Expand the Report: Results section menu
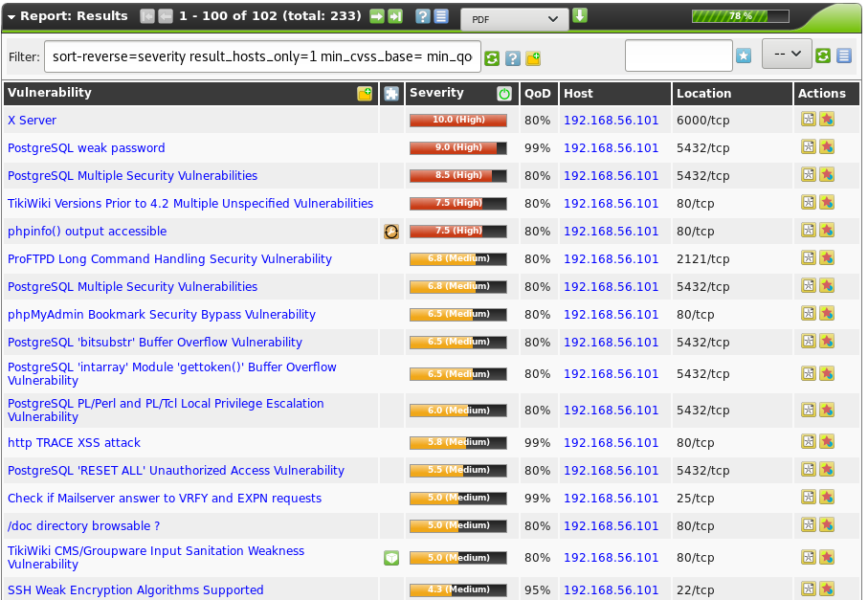The height and width of the screenshot is (600, 868). (x=11, y=16)
